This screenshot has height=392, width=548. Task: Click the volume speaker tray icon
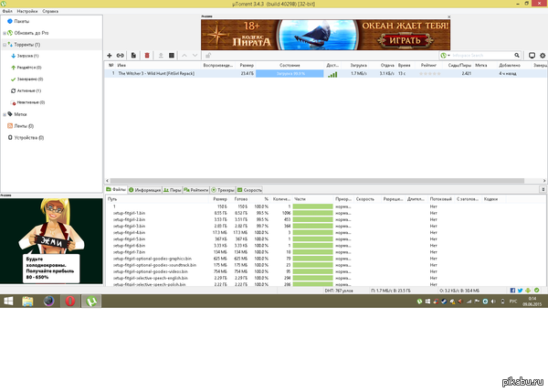pos(493,301)
